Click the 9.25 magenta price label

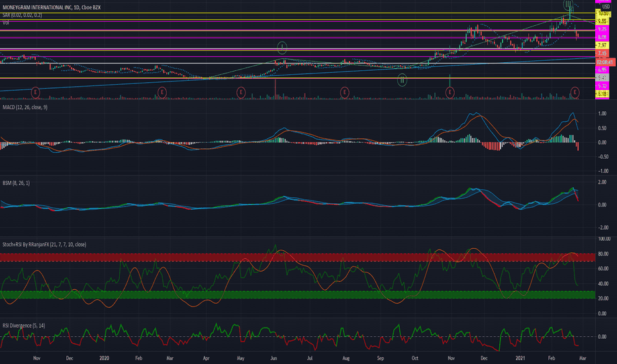click(x=602, y=29)
